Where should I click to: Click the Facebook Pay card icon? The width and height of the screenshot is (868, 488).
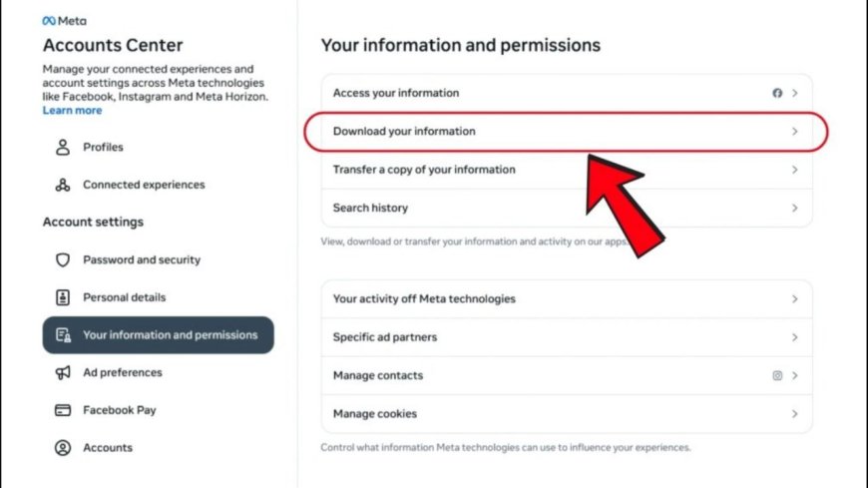coord(63,410)
